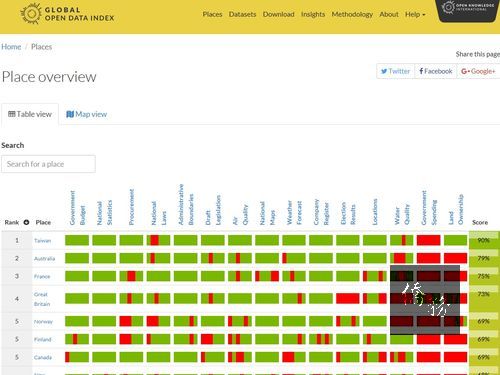The image size is (500, 375).
Task: Focus the Search for a place field
Action: [x=48, y=164]
